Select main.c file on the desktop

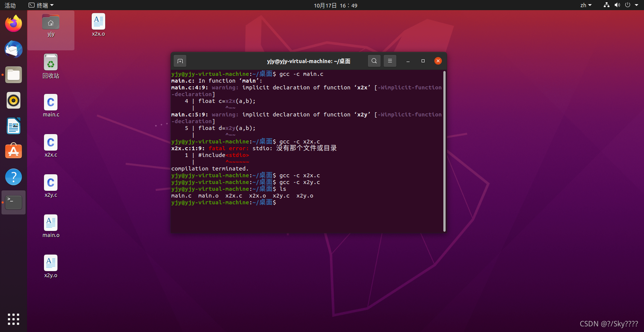[x=51, y=106]
